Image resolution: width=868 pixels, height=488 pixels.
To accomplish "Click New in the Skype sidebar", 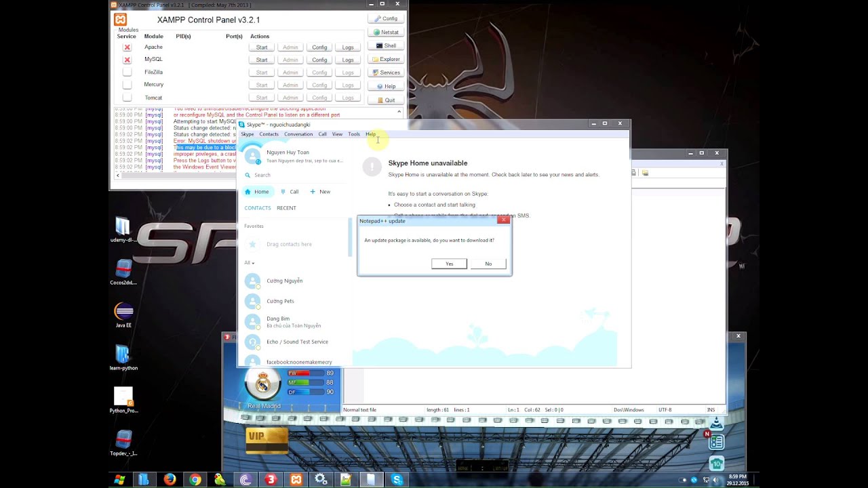I will tap(320, 192).
